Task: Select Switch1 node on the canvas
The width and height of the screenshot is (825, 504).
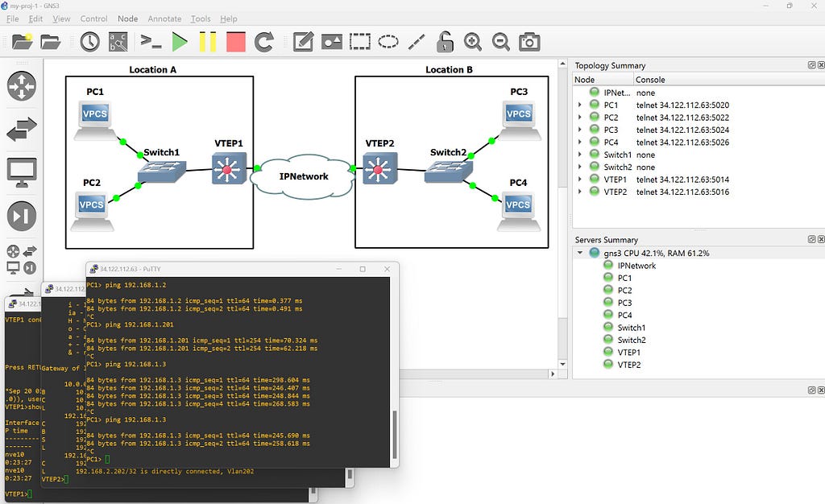Action: (x=162, y=171)
